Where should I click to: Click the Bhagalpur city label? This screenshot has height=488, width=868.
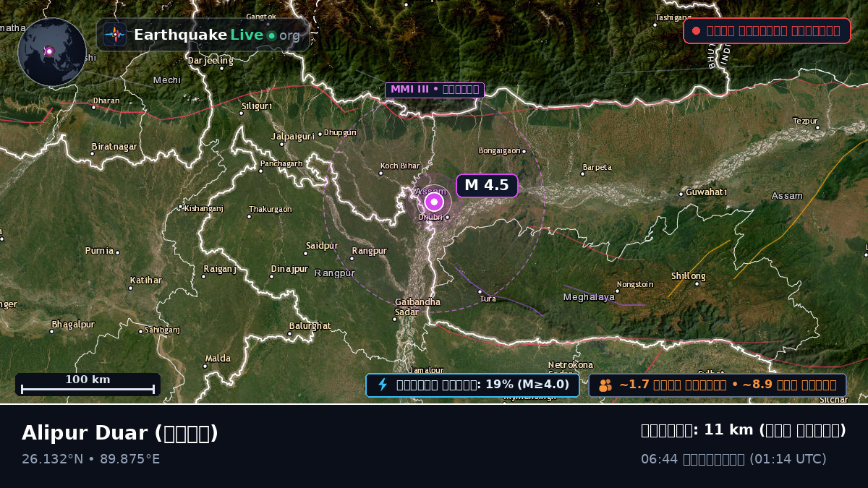click(x=73, y=325)
